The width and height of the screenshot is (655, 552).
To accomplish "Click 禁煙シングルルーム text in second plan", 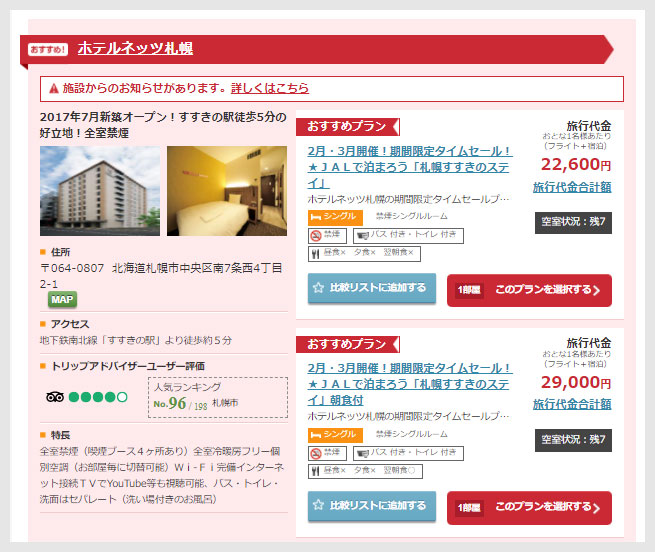I will 411,434.
